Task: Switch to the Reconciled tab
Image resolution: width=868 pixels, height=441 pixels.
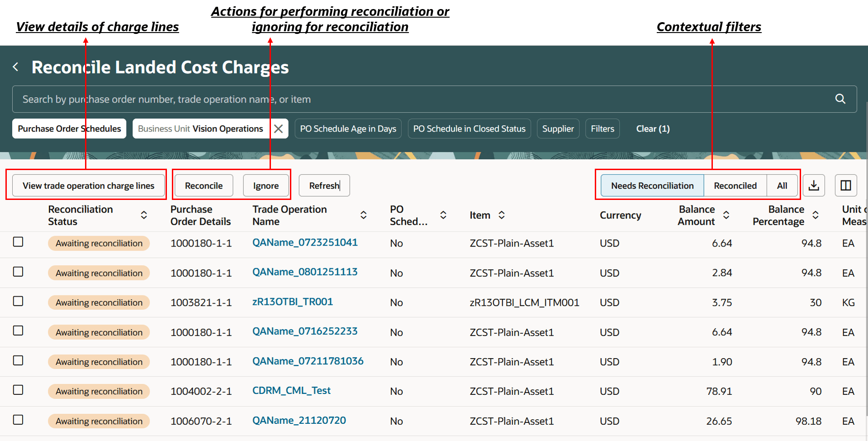Action: pos(735,185)
